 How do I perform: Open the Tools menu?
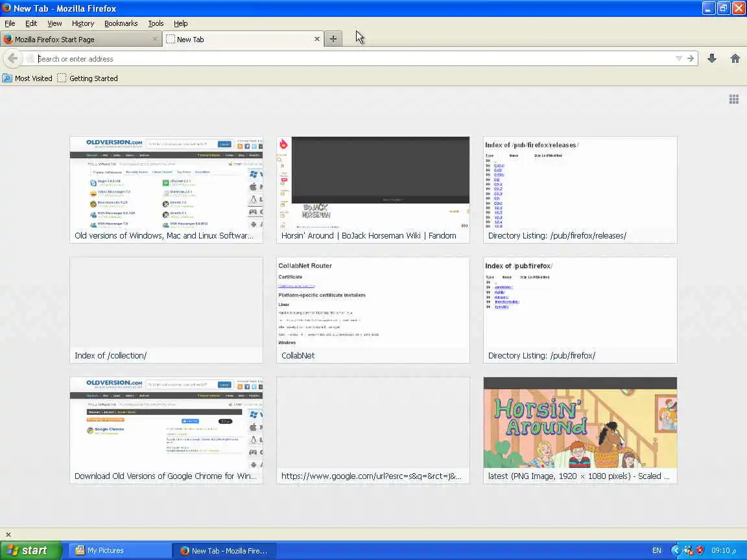[156, 23]
